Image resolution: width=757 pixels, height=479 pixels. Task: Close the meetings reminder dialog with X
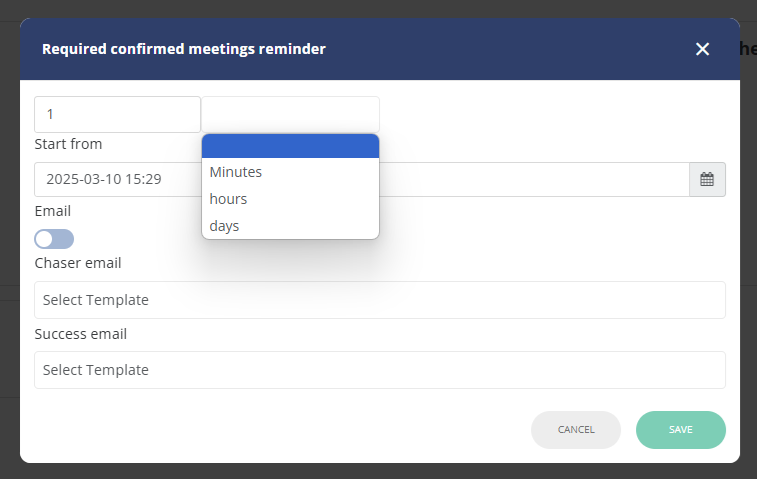pyautogui.click(x=702, y=49)
